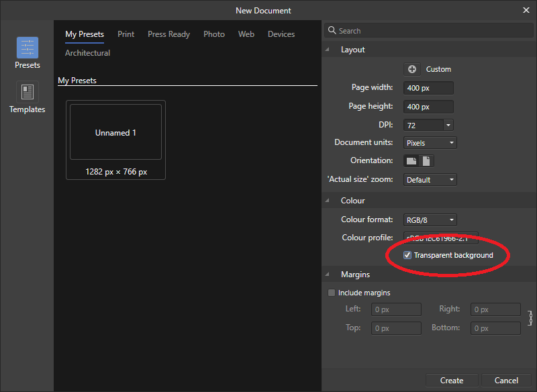Open the DPI dropdown
This screenshot has width=537, height=392.
click(450, 124)
